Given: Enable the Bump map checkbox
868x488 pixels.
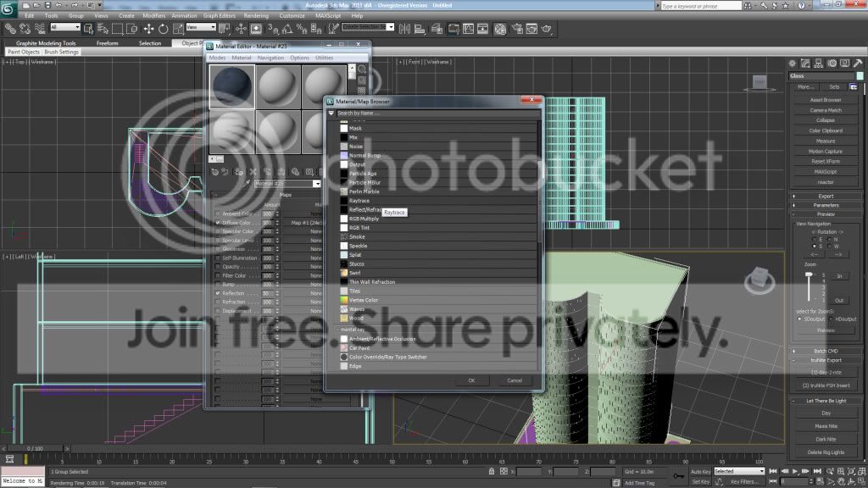Looking at the screenshot, I should [218, 285].
